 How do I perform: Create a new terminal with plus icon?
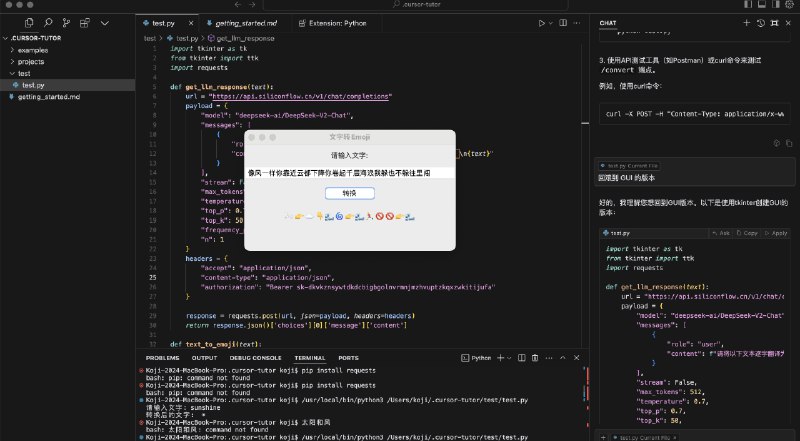pos(501,358)
